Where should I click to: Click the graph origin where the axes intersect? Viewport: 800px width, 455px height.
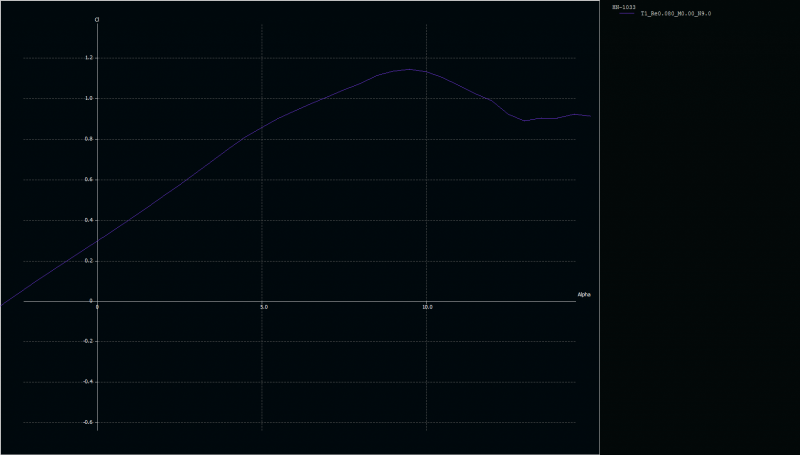97,300
